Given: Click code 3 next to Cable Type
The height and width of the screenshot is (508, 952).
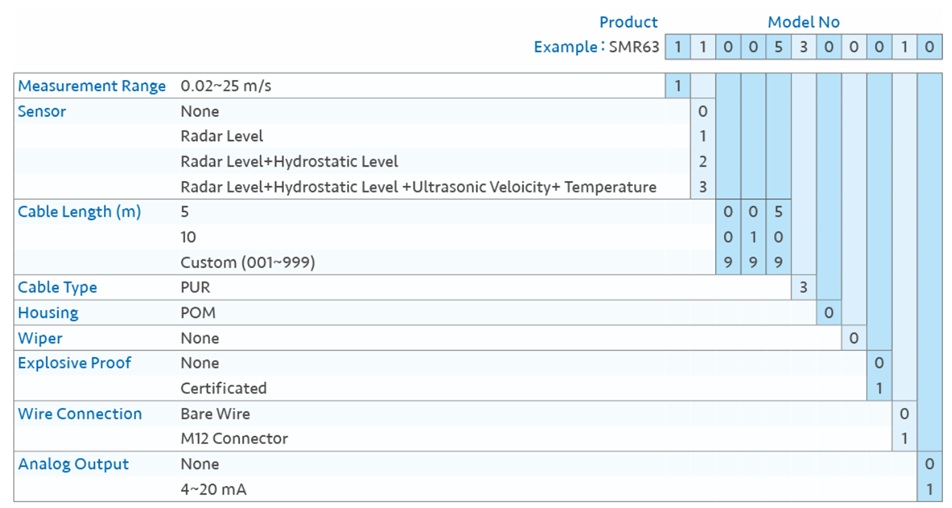Looking at the screenshot, I should 803,287.
